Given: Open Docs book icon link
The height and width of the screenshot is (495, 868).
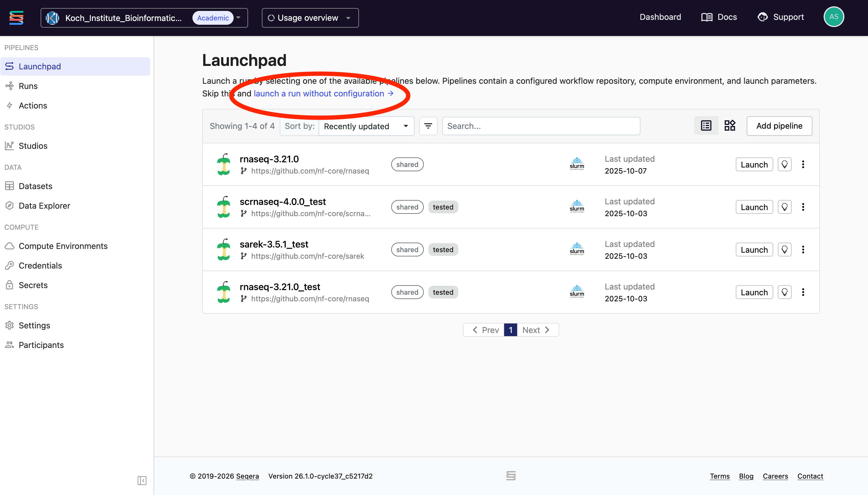Looking at the screenshot, I should click(707, 17).
